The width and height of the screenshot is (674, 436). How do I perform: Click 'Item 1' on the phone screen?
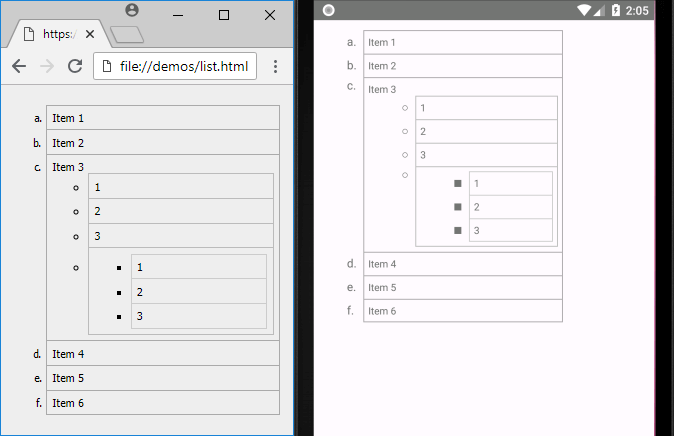pyautogui.click(x=463, y=42)
